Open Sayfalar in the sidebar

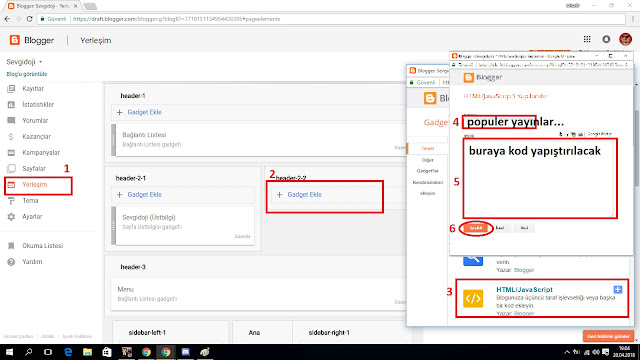coord(34,168)
